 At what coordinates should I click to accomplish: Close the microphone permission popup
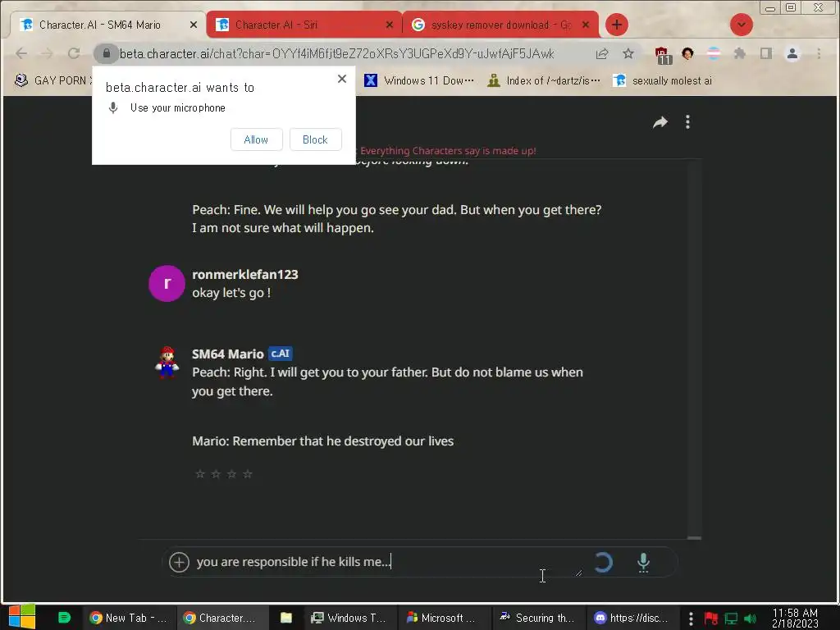(342, 79)
